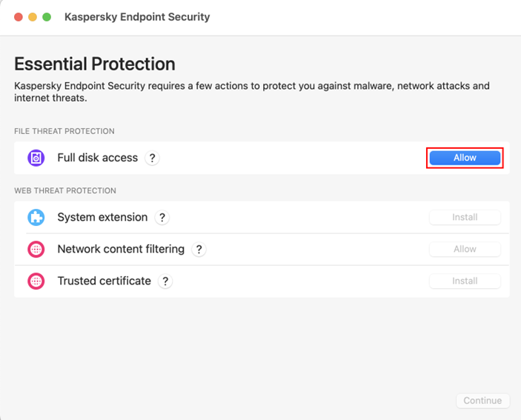
Task: Install the System extension
Action: 465,218
